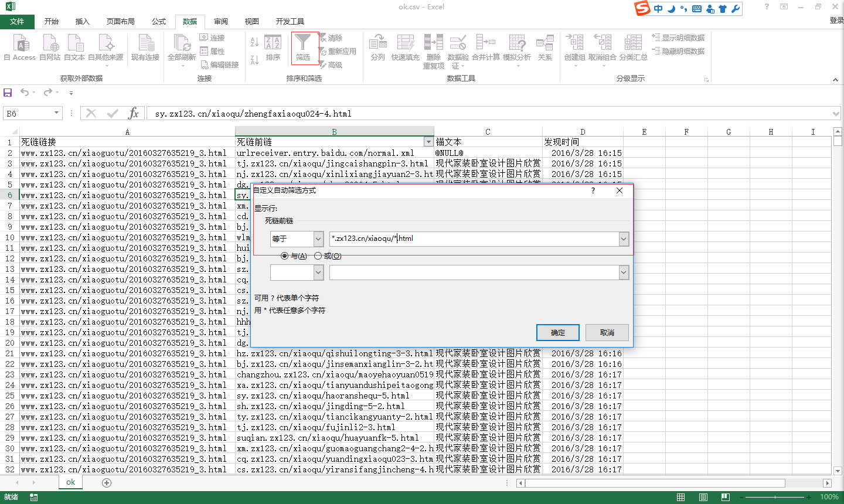Open the 文件 menu tab

(17, 22)
